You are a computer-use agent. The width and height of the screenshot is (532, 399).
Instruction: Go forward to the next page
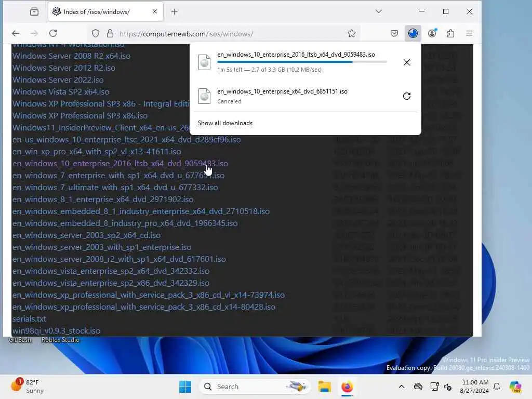point(34,33)
